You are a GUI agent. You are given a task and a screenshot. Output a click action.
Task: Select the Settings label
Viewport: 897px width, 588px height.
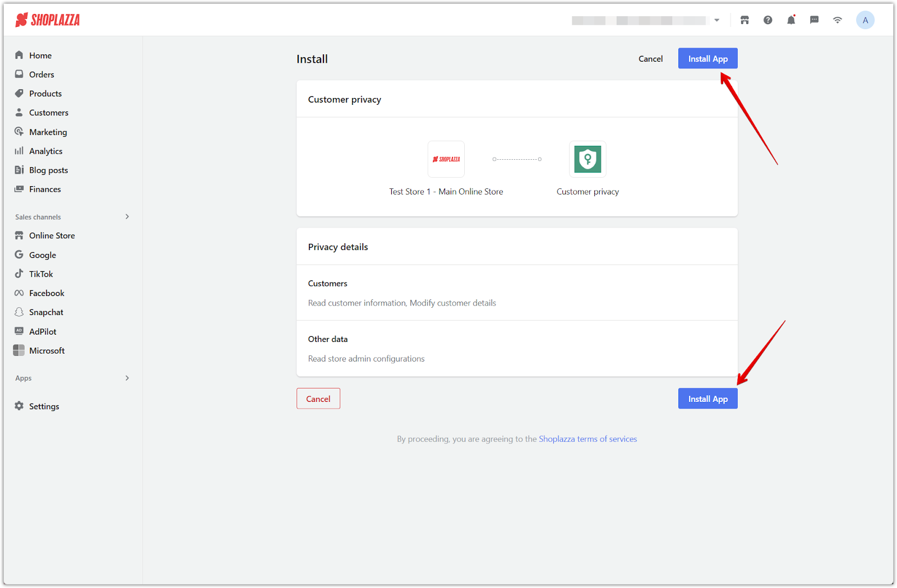44,406
